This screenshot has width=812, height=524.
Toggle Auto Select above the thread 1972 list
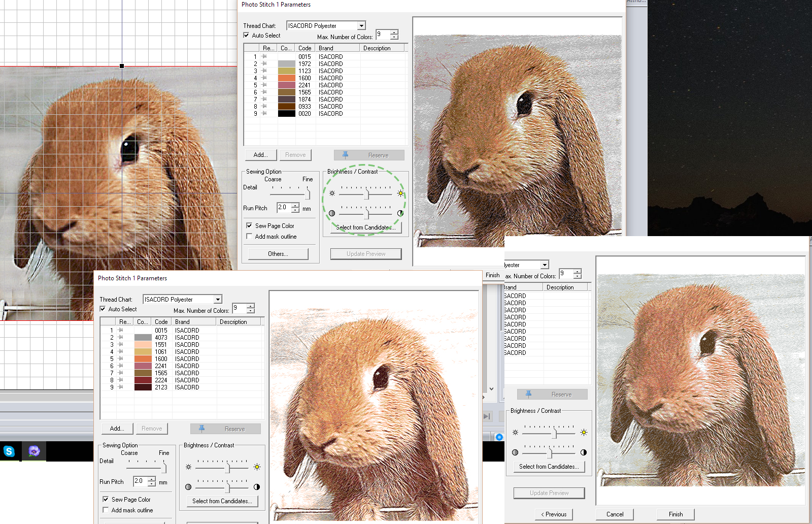click(247, 36)
